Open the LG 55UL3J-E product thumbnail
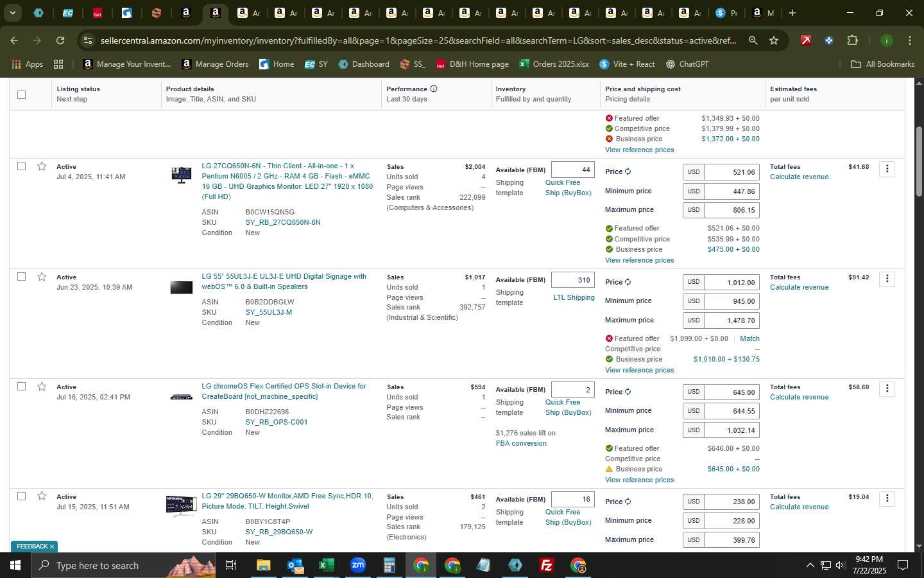 click(x=182, y=288)
